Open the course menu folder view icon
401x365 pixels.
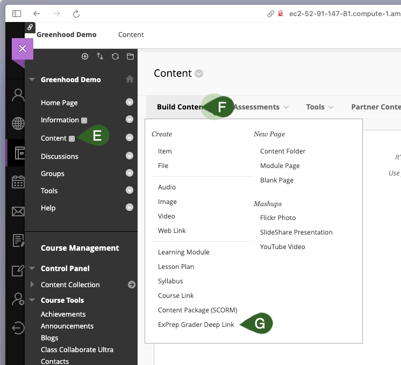pyautogui.click(x=130, y=56)
